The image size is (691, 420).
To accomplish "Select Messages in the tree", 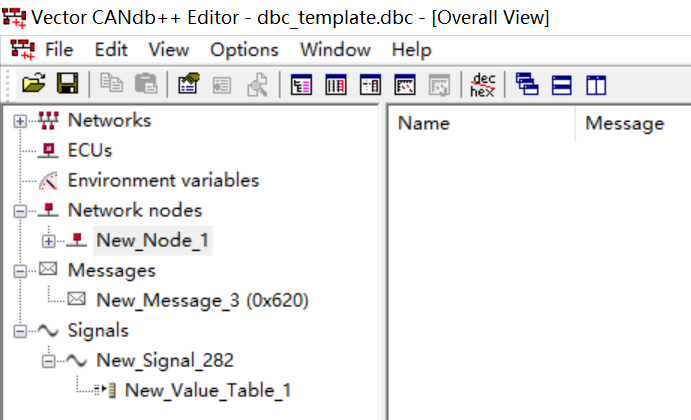I will pyautogui.click(x=111, y=271).
